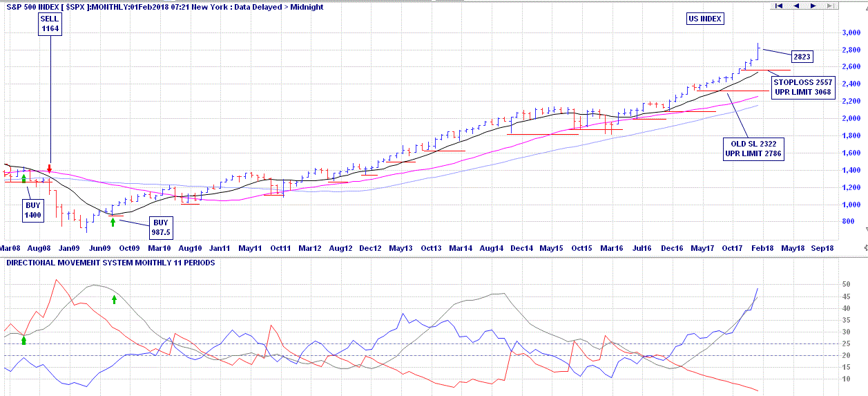Click the 2,800 price axis label

point(851,50)
